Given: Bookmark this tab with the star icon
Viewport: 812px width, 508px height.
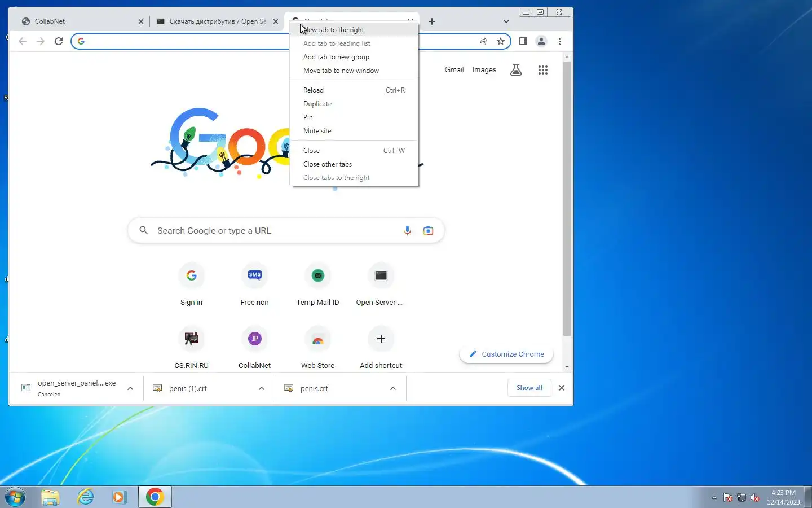Looking at the screenshot, I should tap(501, 41).
